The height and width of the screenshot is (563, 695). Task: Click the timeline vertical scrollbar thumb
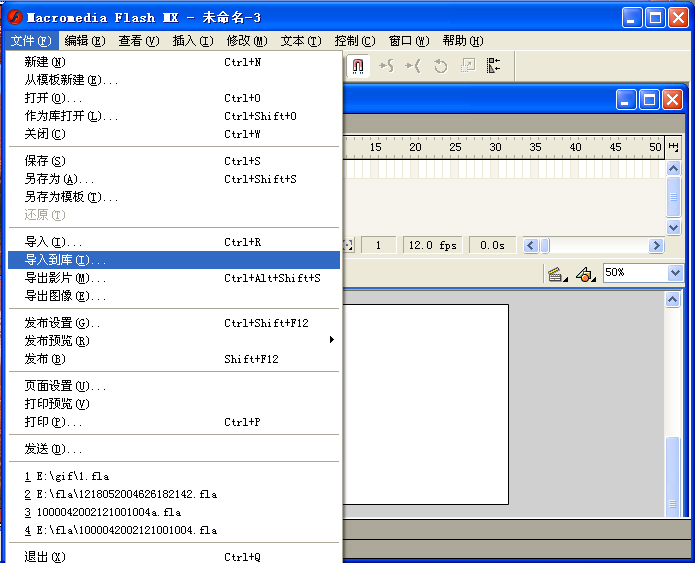pyautogui.click(x=673, y=197)
